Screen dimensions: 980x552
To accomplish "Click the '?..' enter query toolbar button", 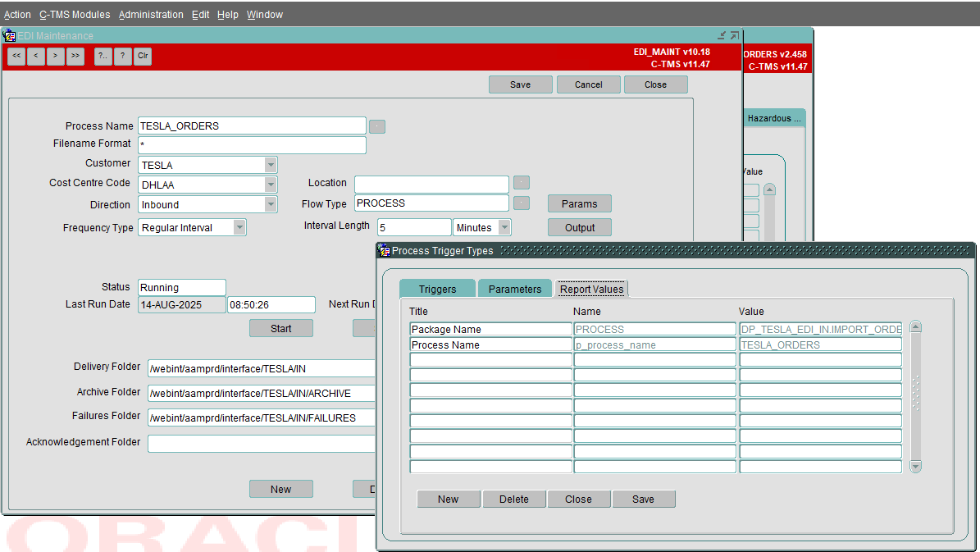I will pos(103,56).
